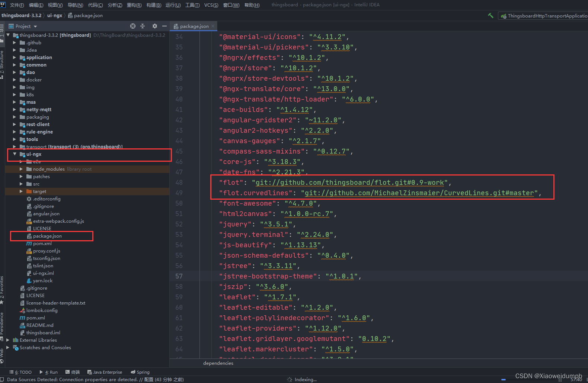Click the Data Sources Detected status message
Image resolution: width=588 pixels, height=383 pixels.
tap(95, 379)
